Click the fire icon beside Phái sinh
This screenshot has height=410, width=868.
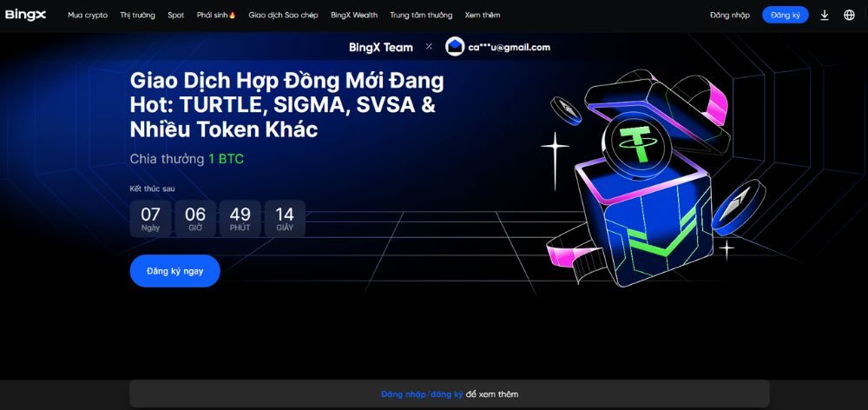232,15
